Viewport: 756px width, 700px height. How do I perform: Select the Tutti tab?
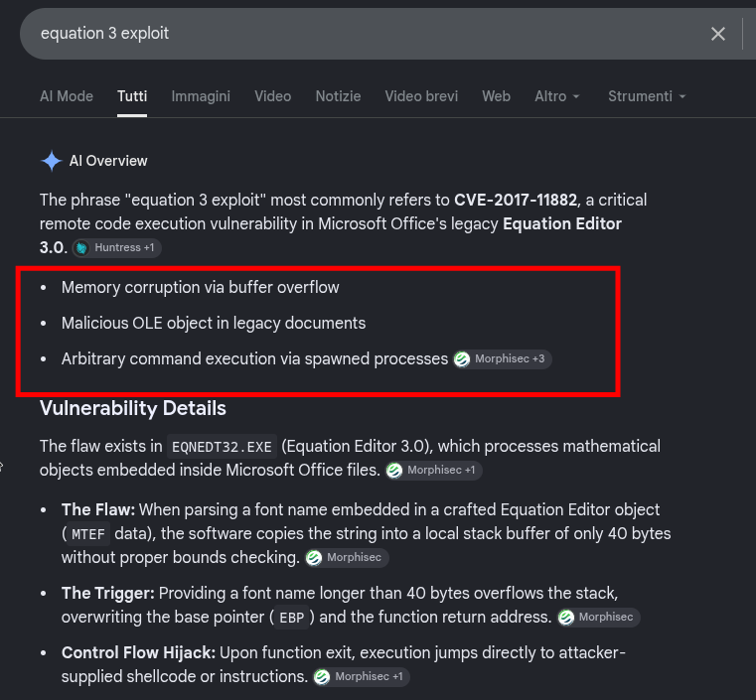[132, 96]
